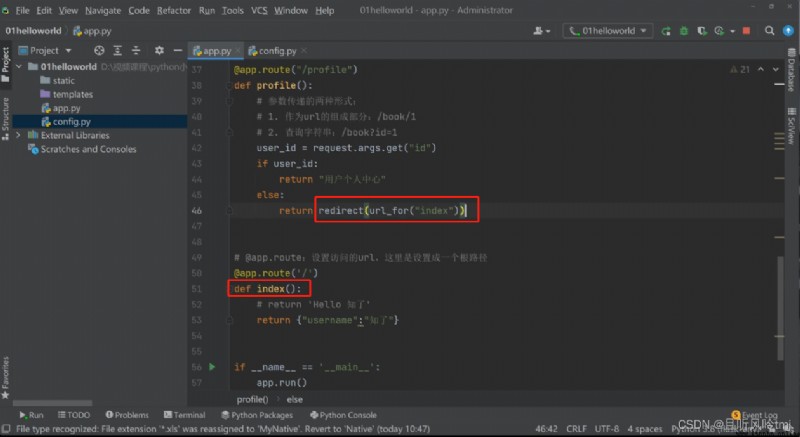
Task: Click the Profile run icon
Action: (x=719, y=31)
